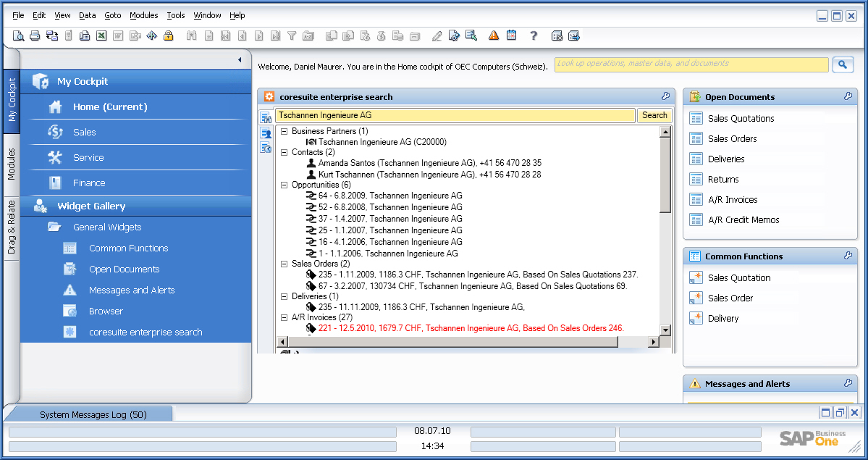Image resolution: width=868 pixels, height=460 pixels.
Task: Click the Export to PDF icon
Action: pyautogui.click(x=135, y=36)
